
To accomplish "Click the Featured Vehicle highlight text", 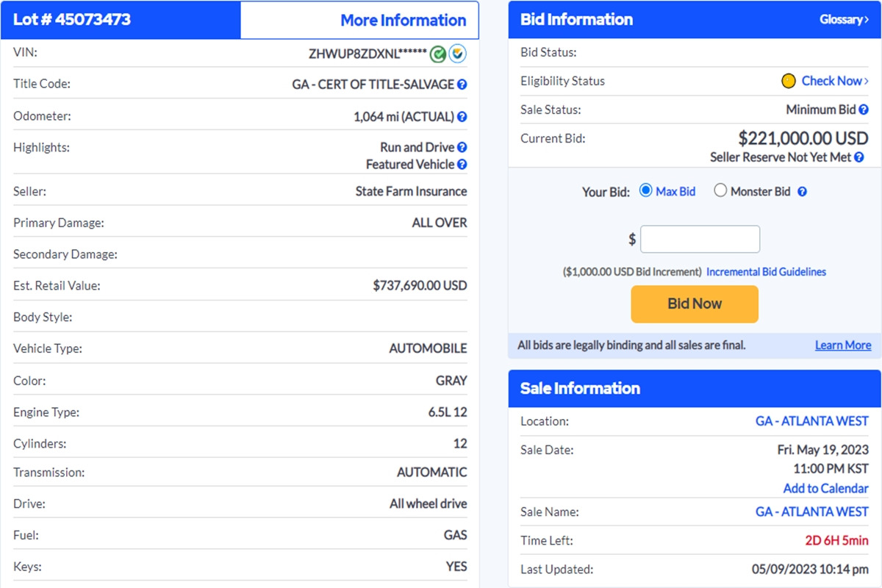I will [x=410, y=165].
